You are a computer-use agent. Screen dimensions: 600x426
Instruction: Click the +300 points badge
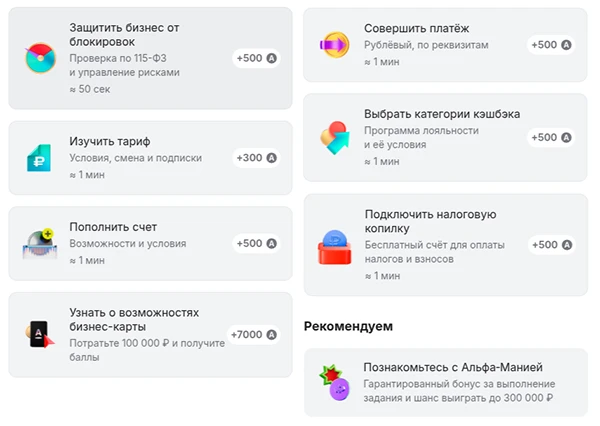tap(256, 158)
